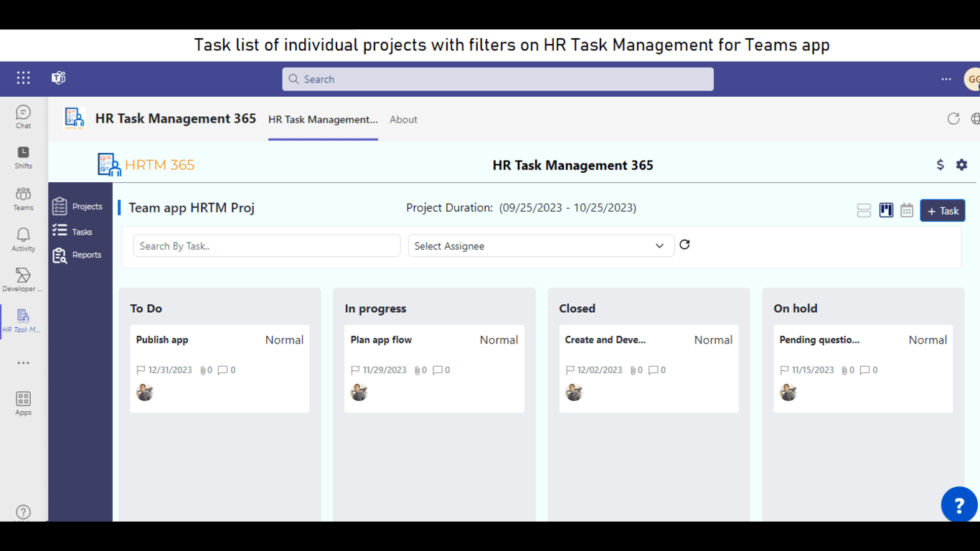
Task: Switch to Kanban board view icon
Action: point(886,211)
